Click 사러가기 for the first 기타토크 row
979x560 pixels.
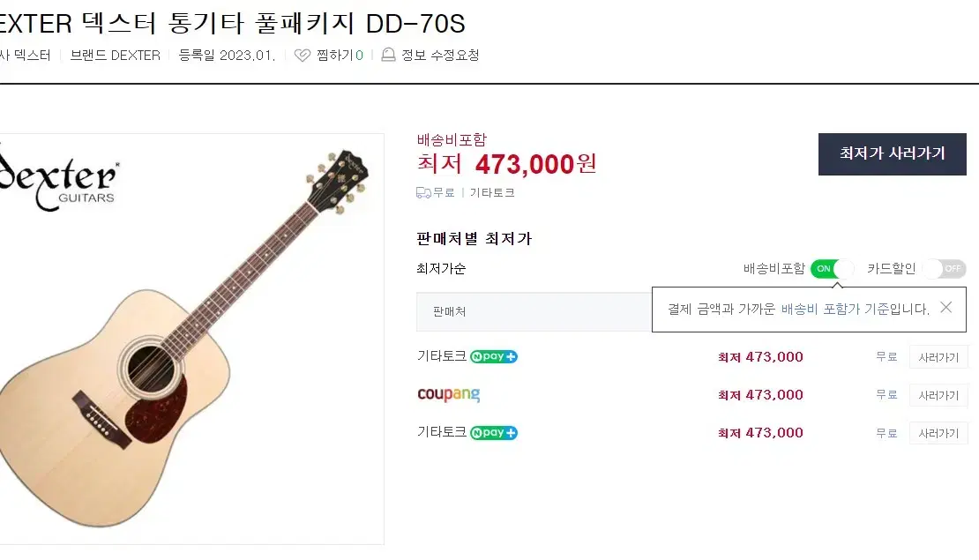click(x=938, y=357)
